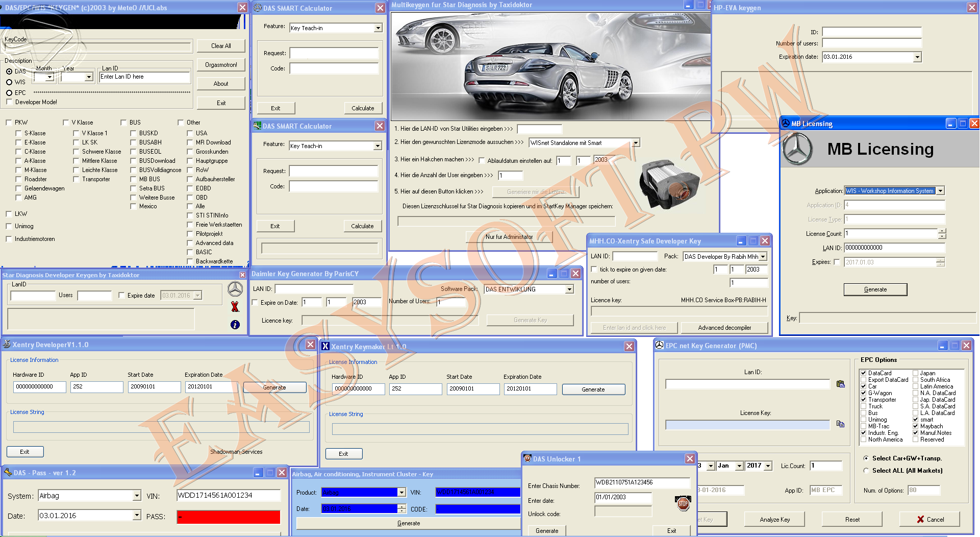Select the EPC radio button in DAS/EPC/WIS keygen
The width and height of the screenshot is (980, 537).
click(9, 93)
